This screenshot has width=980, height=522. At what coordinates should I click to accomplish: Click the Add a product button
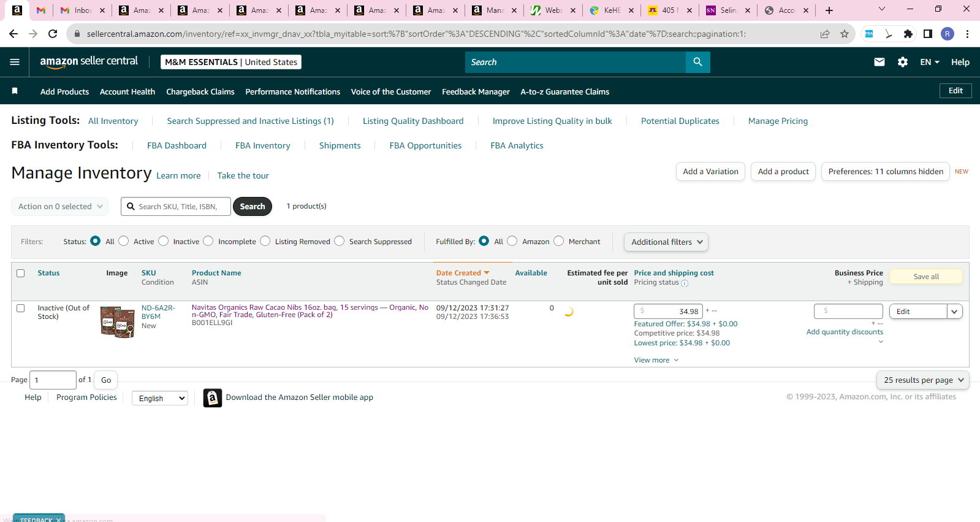coord(783,172)
